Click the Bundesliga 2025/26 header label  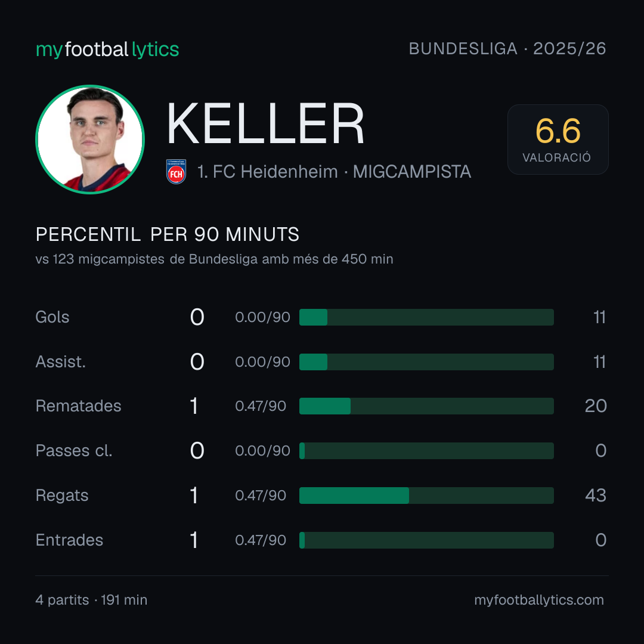pyautogui.click(x=507, y=49)
